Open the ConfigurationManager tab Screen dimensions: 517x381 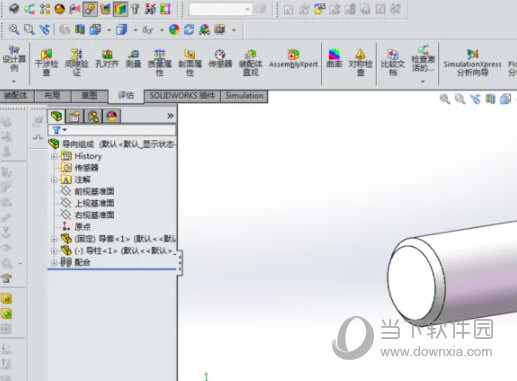[93, 116]
